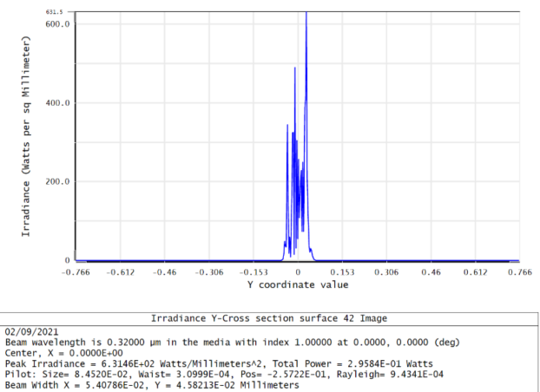Click the 0.46 x-axis tick label
This screenshot has width=540, height=392.
(x=431, y=272)
